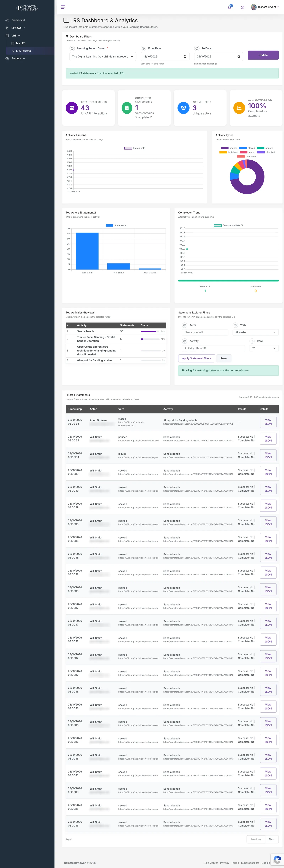Image resolution: width=284 pixels, height=868 pixels.
Task: Click help icon beside Verb filter
Action: coord(235,325)
